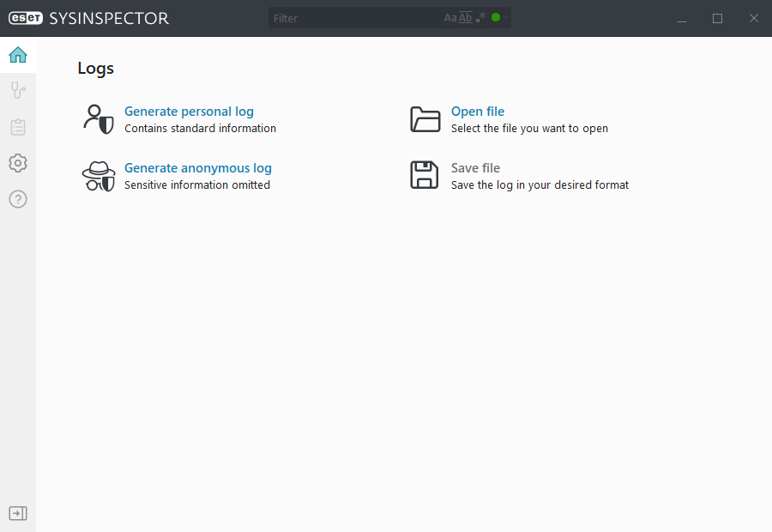Screen dimensions: 772x532
Task: Click the open file folder icon
Action: coord(425,119)
